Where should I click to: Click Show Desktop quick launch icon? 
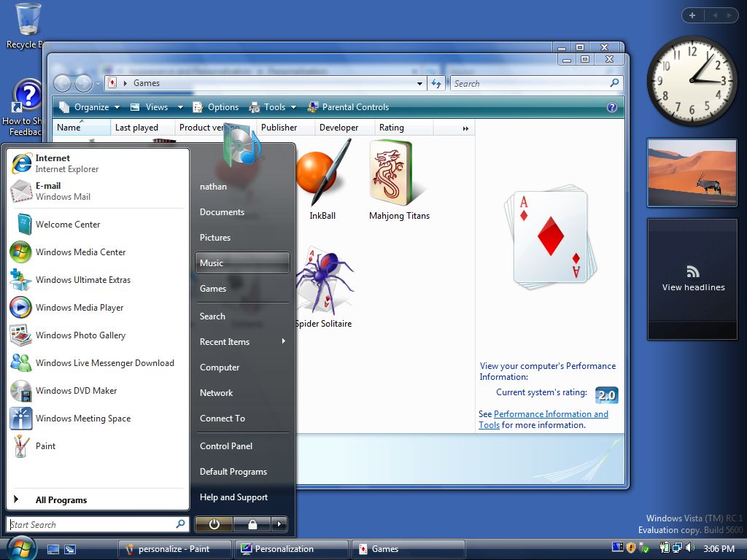[53, 549]
